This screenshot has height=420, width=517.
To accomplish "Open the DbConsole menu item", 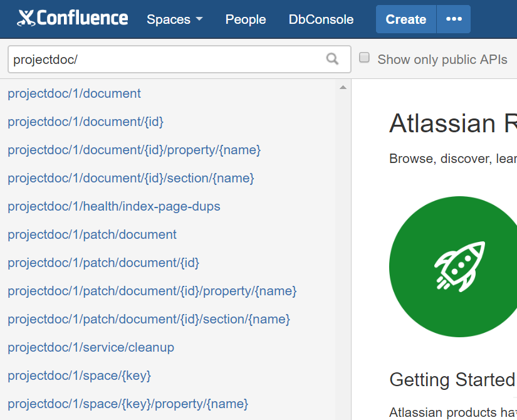I will pyautogui.click(x=321, y=19).
